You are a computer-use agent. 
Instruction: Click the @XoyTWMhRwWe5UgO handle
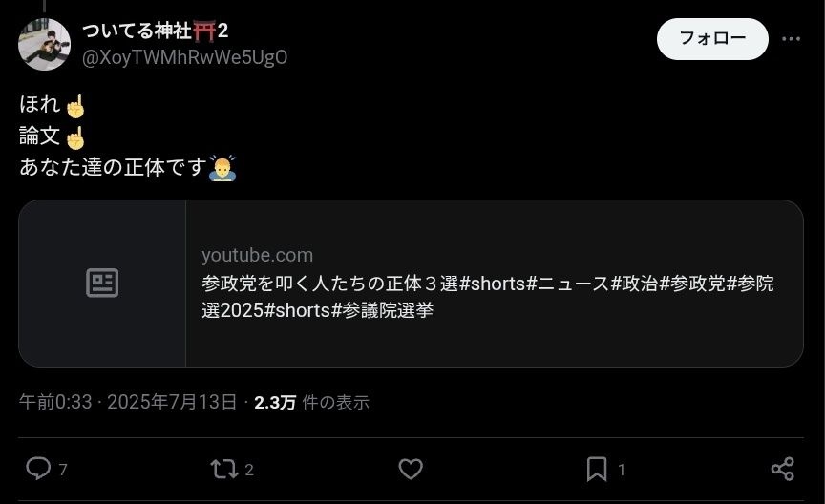184,57
